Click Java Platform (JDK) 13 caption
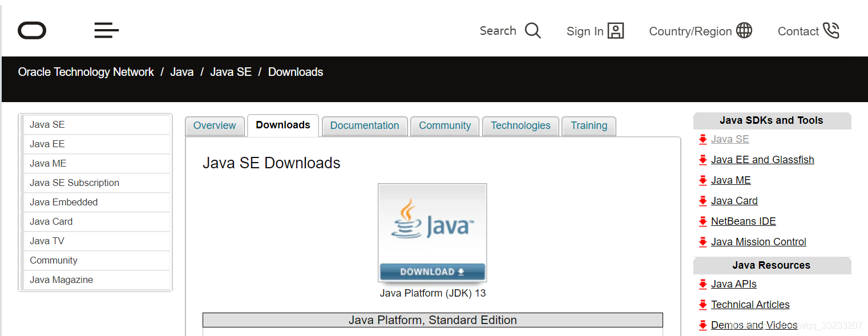Screen dimensions: 868x336 [x=433, y=293]
